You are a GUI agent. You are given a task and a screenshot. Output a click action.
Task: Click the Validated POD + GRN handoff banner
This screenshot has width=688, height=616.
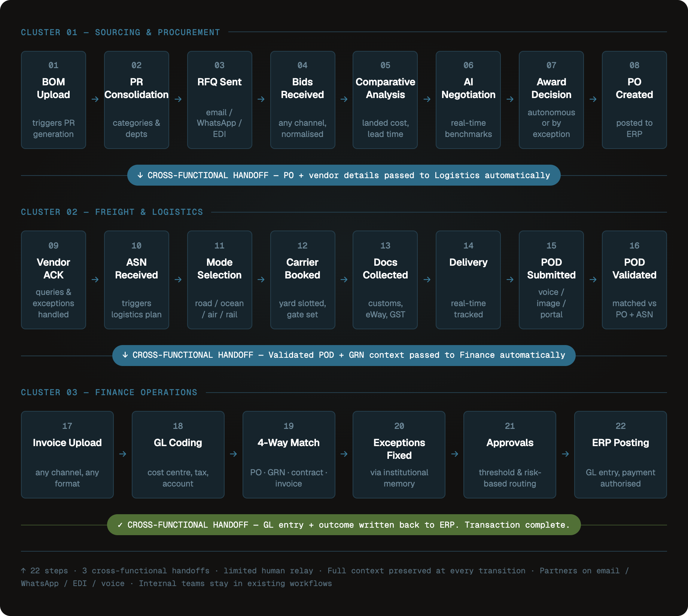[x=344, y=355]
